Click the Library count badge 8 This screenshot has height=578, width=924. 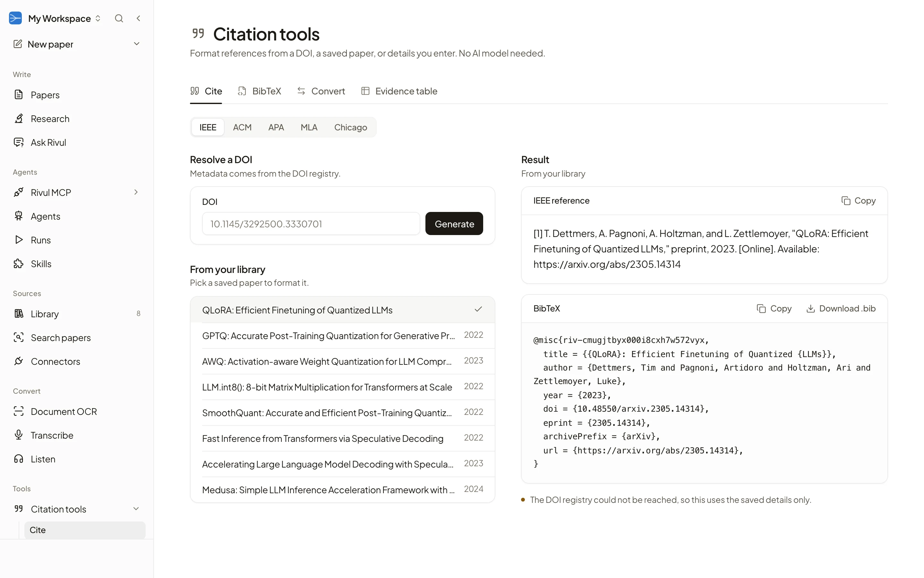tap(138, 313)
